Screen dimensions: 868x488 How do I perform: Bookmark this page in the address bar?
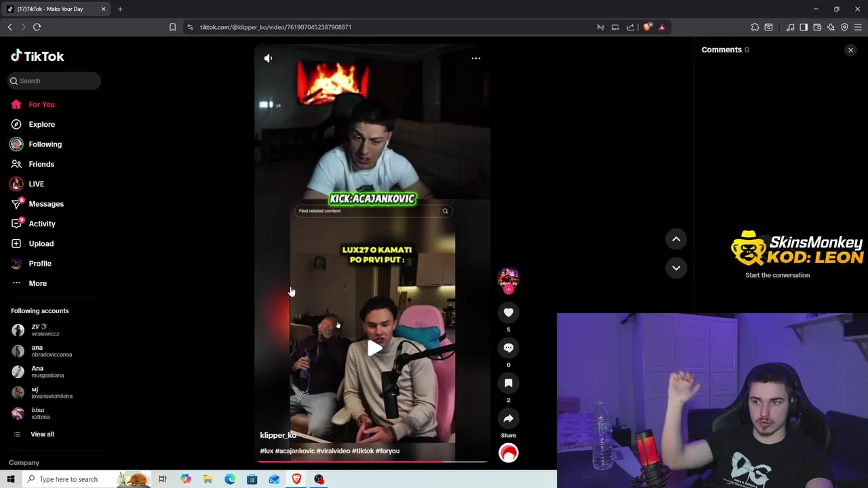pos(172,27)
